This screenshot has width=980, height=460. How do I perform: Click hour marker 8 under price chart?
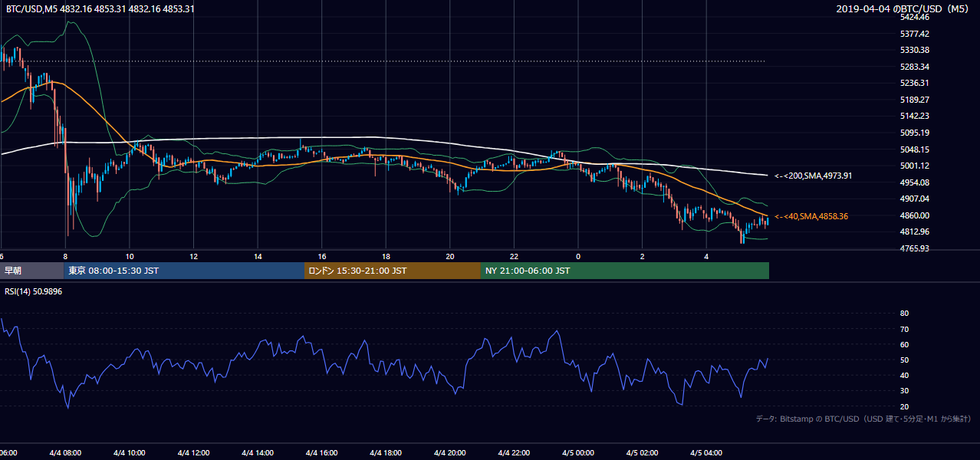click(65, 256)
